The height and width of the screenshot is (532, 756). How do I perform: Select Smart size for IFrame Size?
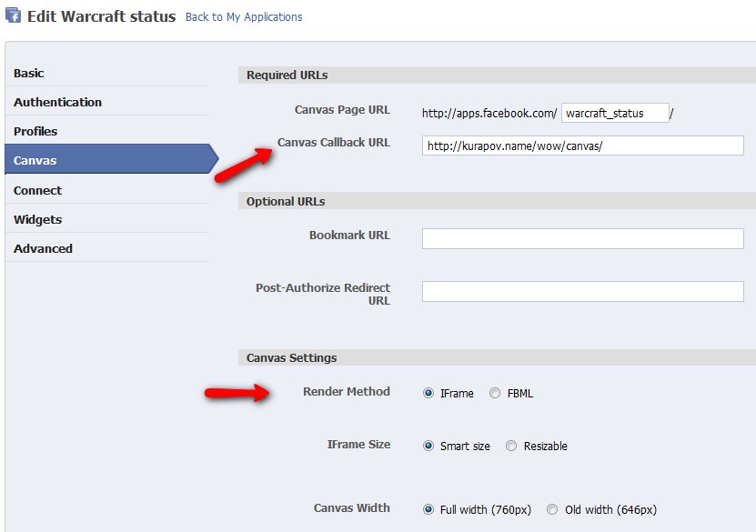tap(428, 447)
